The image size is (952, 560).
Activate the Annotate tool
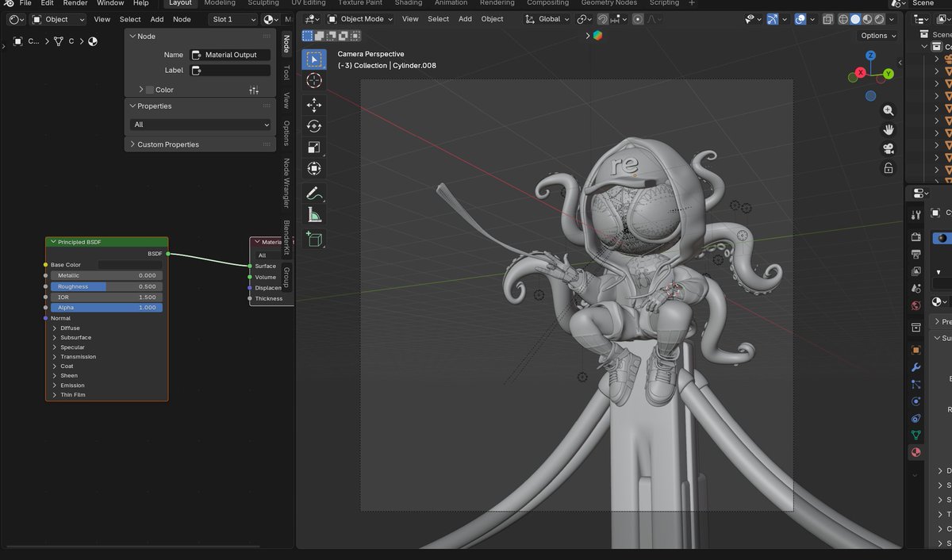314,193
